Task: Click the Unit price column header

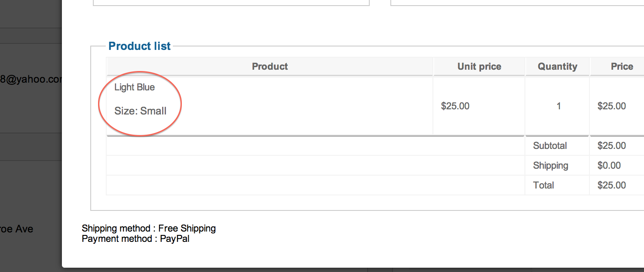Action: tap(479, 67)
